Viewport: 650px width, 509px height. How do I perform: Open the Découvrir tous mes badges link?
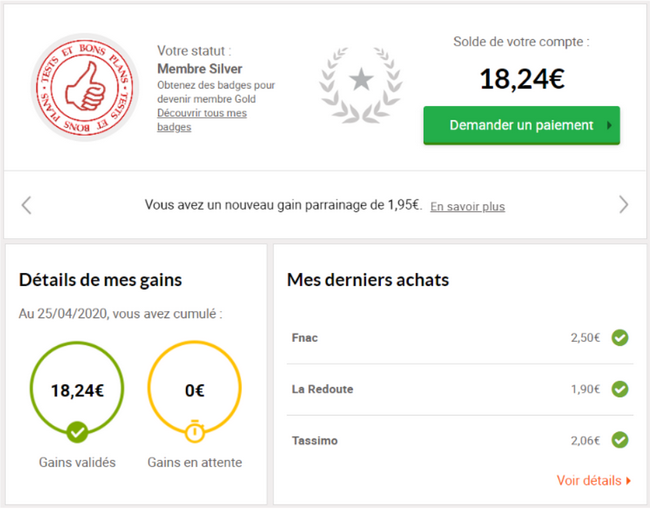point(202,120)
